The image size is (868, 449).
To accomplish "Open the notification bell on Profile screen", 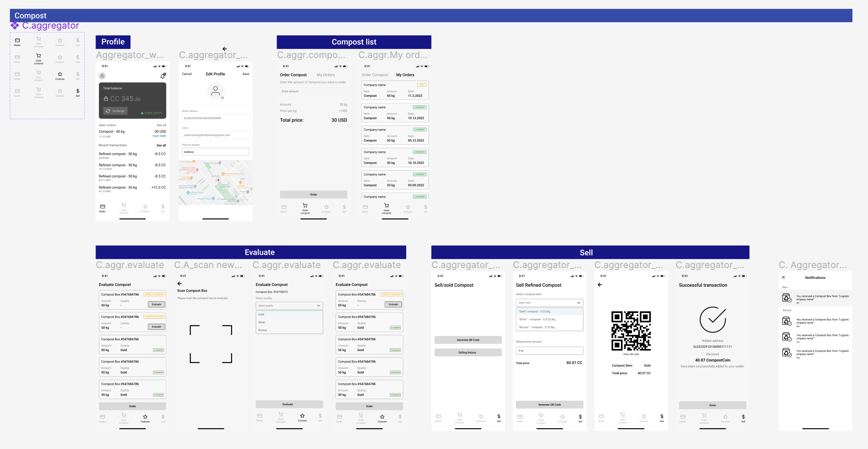I will pos(163,76).
